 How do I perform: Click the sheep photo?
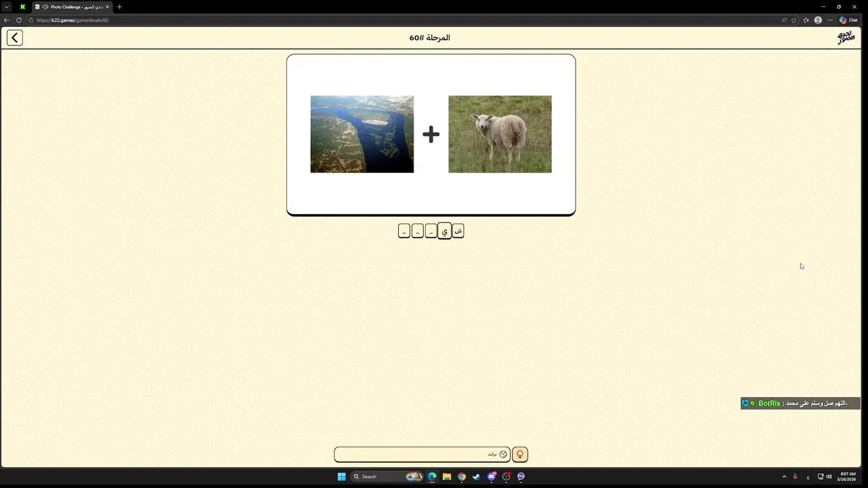pos(500,134)
